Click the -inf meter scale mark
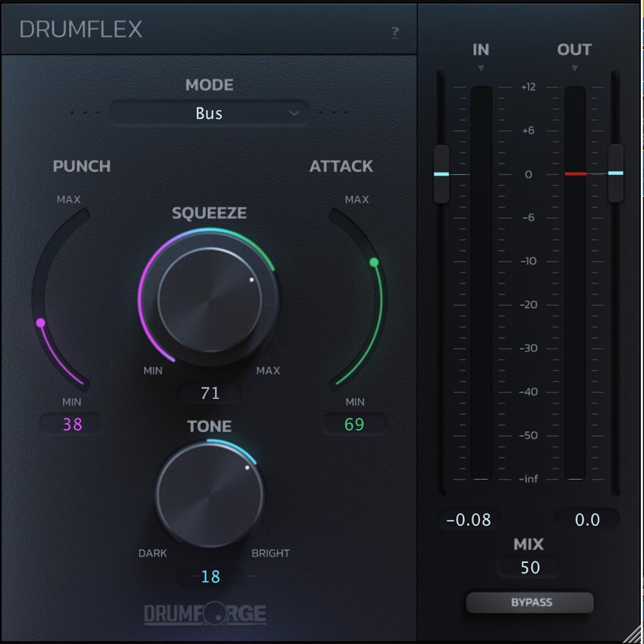 (x=528, y=479)
